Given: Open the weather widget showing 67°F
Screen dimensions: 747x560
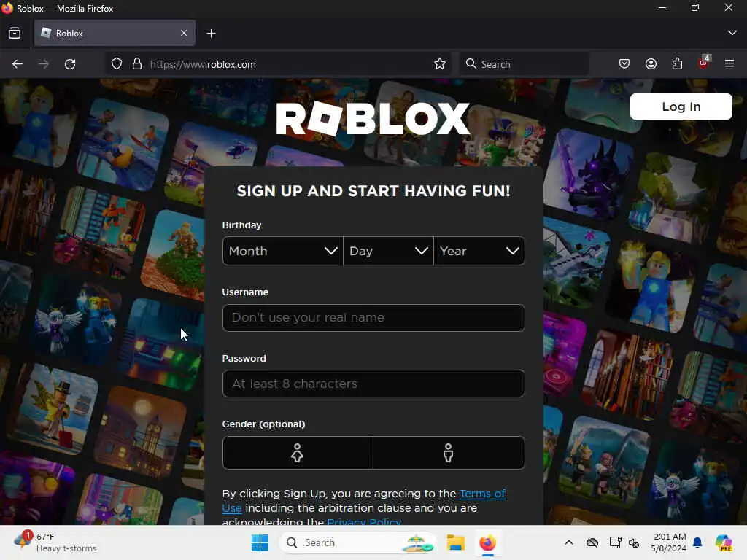Looking at the screenshot, I should [55, 542].
